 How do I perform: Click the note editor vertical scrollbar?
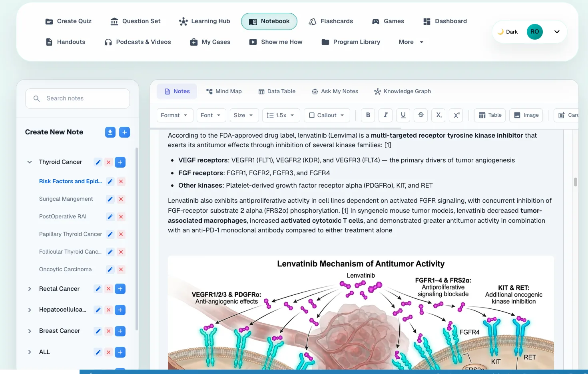(576, 182)
